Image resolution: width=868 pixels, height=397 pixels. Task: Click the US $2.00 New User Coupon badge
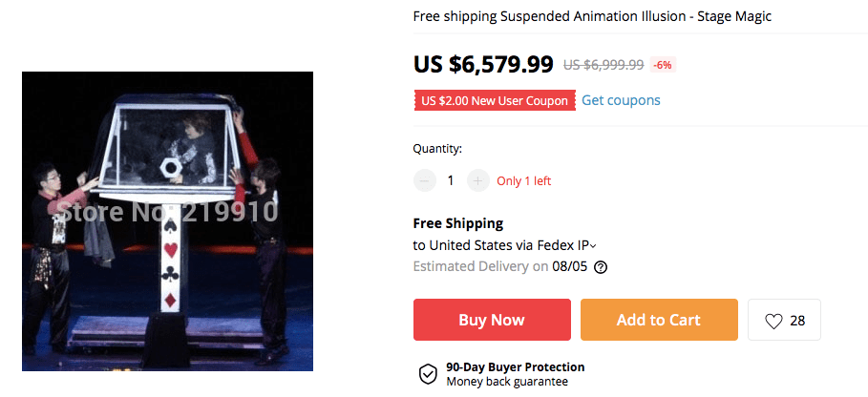pyautogui.click(x=495, y=101)
